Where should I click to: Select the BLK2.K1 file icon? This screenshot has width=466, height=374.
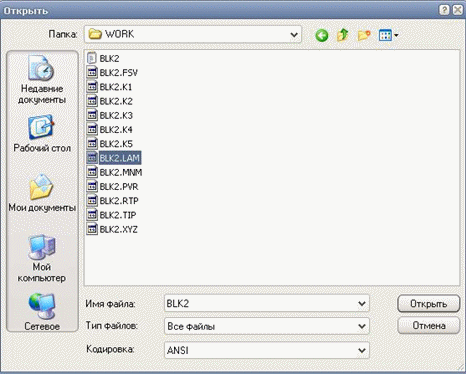91,87
